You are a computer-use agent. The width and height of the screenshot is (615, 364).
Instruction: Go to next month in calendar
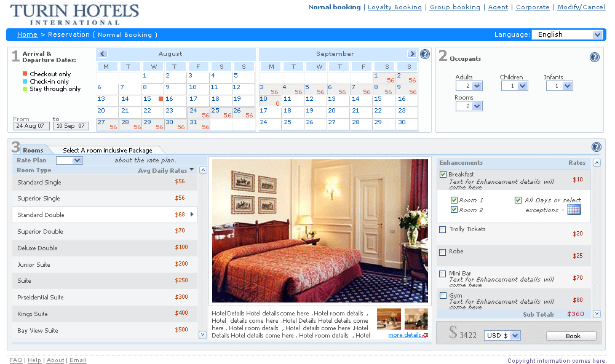[412, 54]
